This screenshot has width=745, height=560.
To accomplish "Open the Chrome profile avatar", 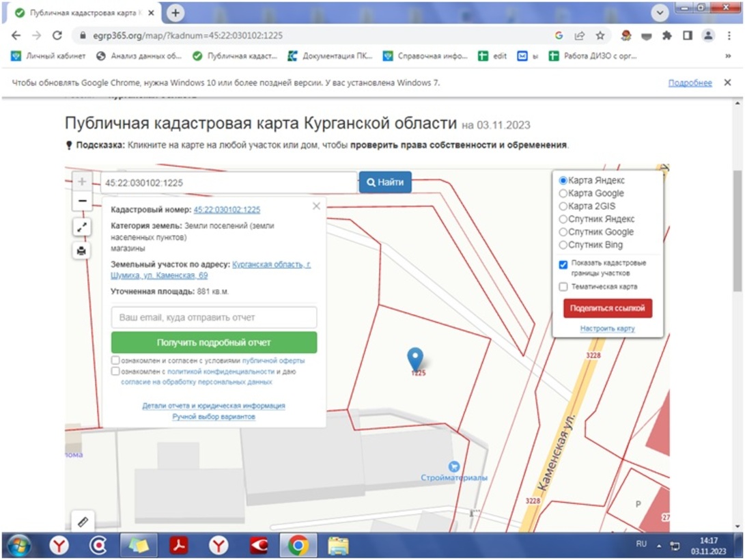I will [708, 36].
